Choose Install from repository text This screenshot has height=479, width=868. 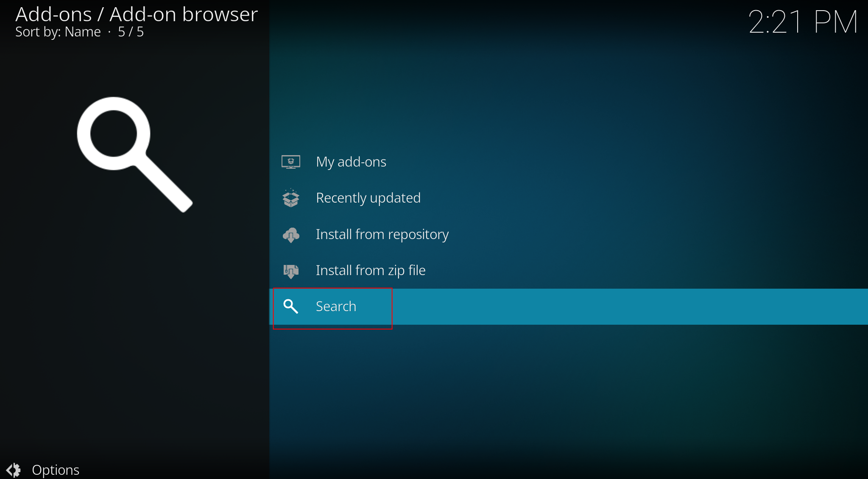tap(382, 234)
